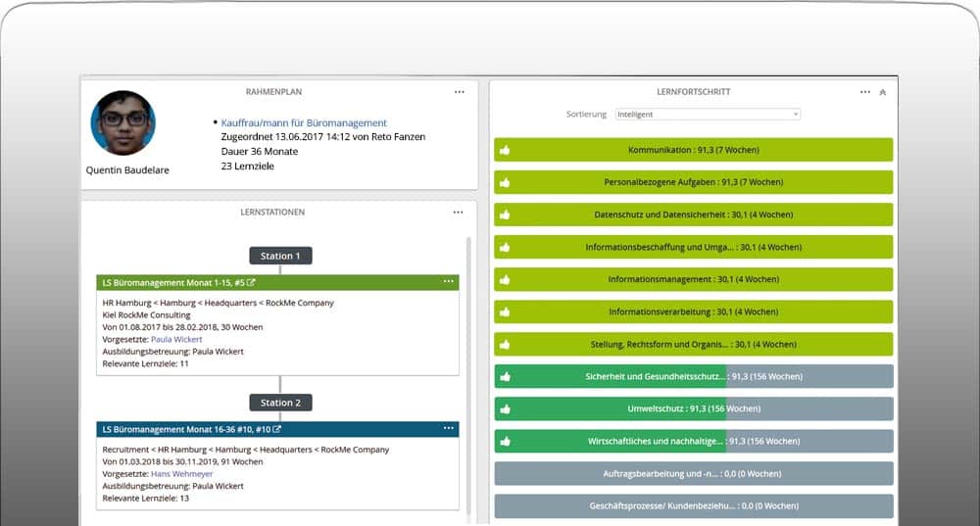Open the Rahmenplan panel options menu
The width and height of the screenshot is (980, 526).
(460, 92)
